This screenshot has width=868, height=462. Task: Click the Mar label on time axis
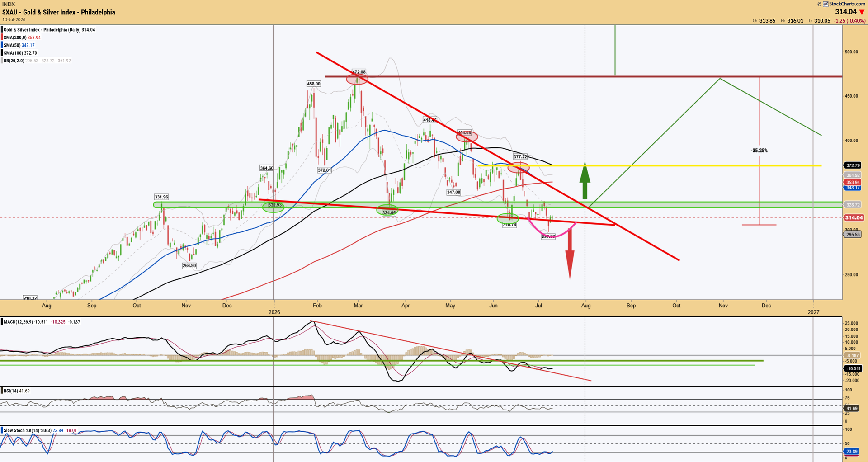pyautogui.click(x=358, y=306)
